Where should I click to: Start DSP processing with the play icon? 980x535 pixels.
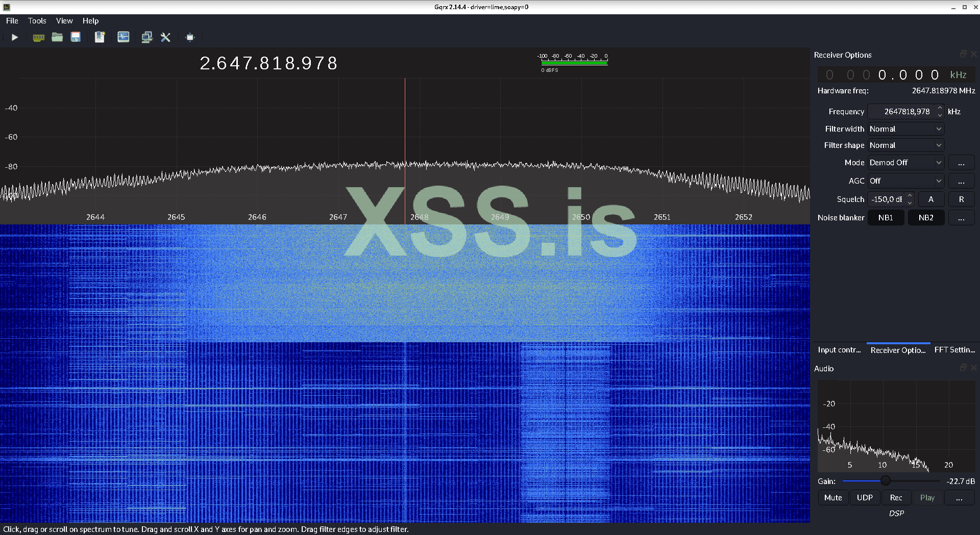pos(14,37)
